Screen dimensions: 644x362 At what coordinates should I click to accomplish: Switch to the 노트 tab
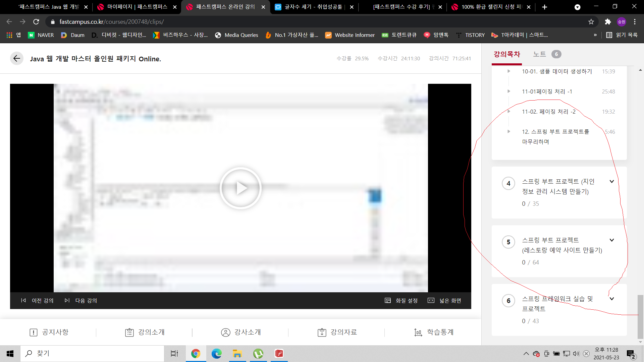point(539,54)
